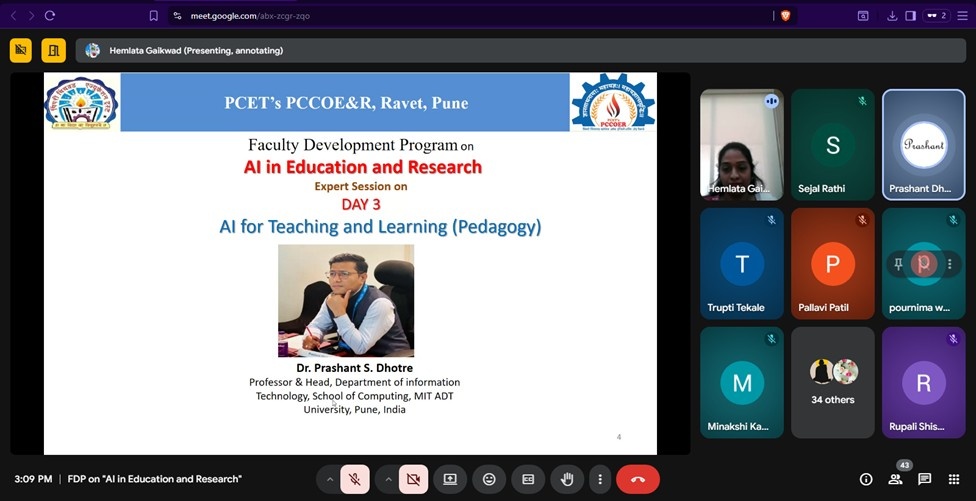Raise hand in the meeting
This screenshot has height=501, width=976.
click(566, 479)
